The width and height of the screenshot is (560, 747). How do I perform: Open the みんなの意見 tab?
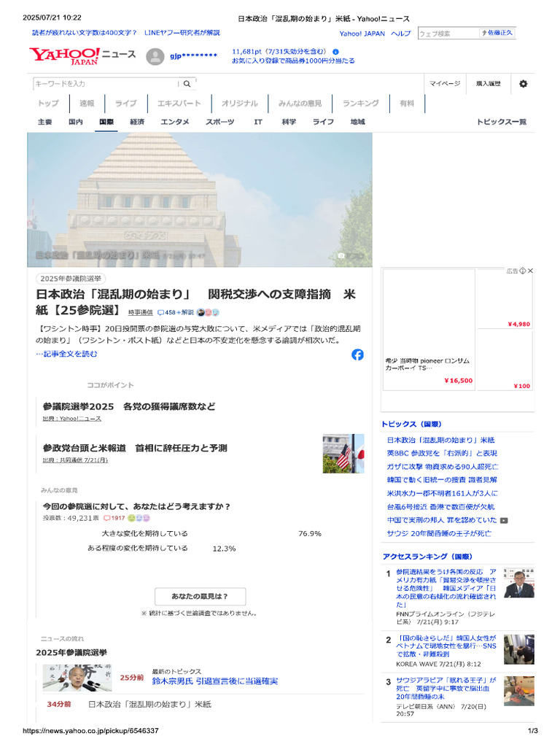pyautogui.click(x=300, y=104)
